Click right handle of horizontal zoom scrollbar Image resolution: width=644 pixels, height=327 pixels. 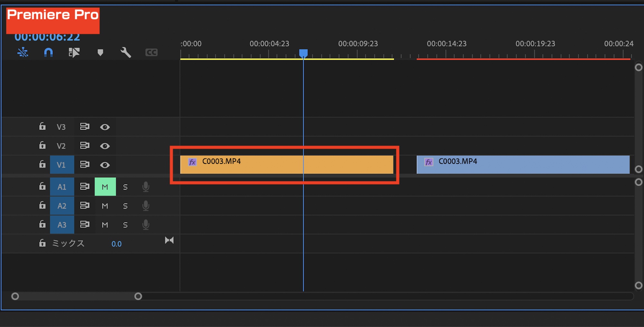point(138,296)
